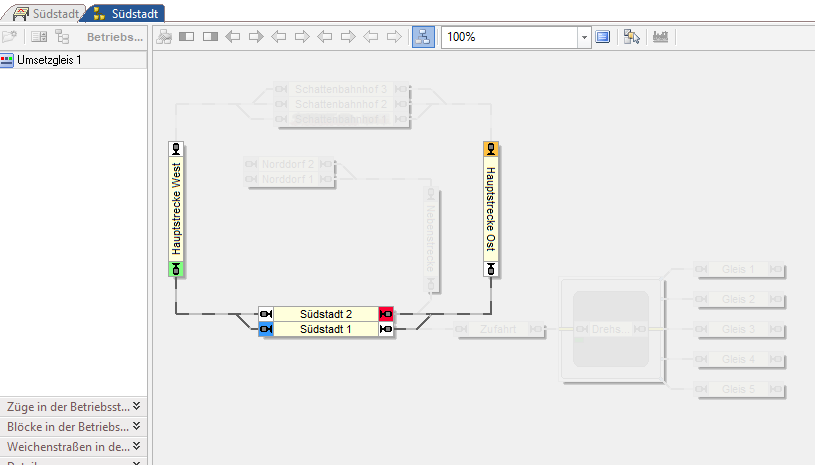Click the orange marker on Hauptstrecke Ost
This screenshot has width=815, height=465.
[x=490, y=149]
